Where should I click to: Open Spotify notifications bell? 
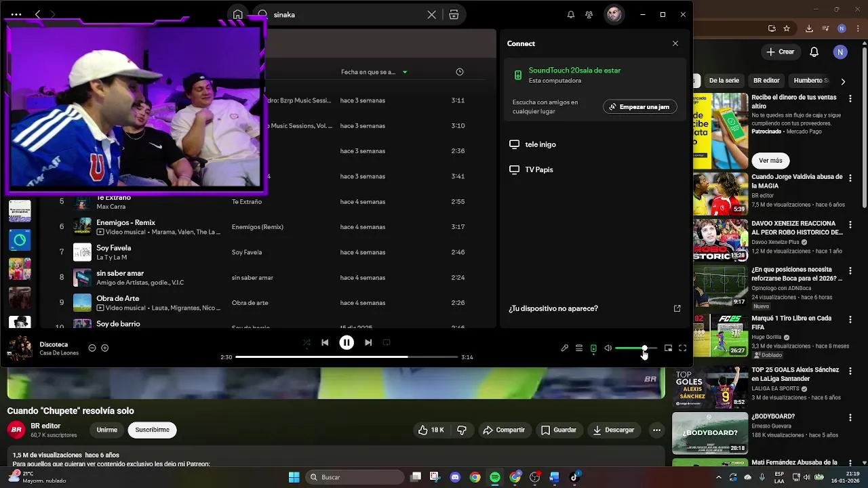point(571,15)
